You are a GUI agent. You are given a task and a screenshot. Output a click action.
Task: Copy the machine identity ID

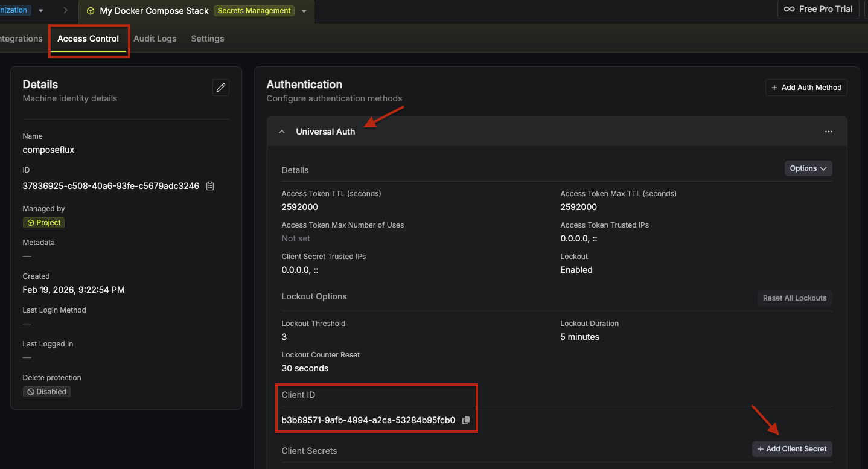click(210, 186)
